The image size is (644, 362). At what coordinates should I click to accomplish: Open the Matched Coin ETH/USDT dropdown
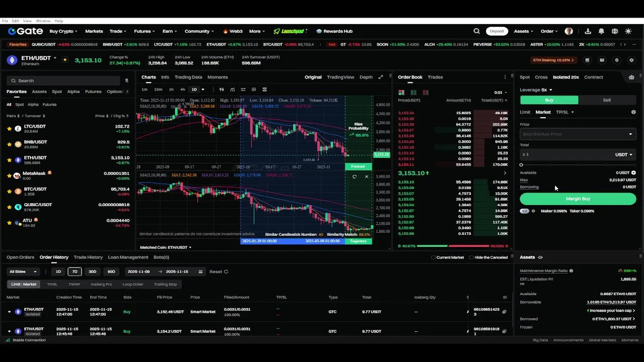tap(166, 247)
